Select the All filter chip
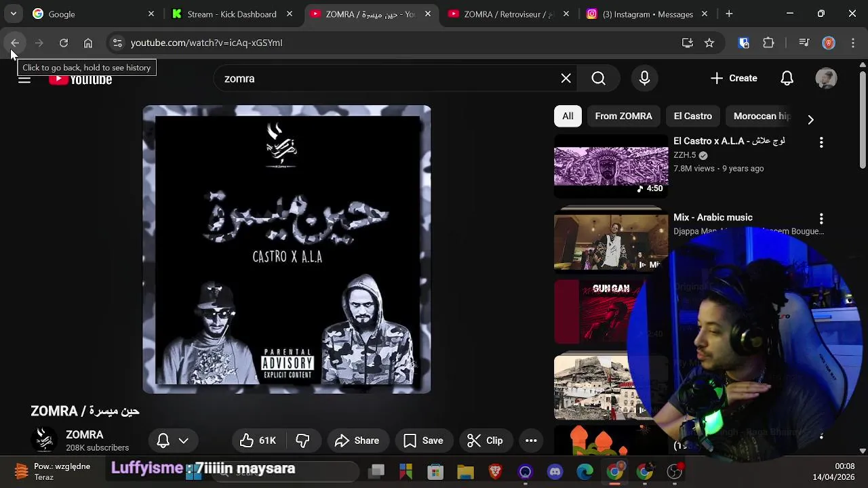 coord(568,116)
